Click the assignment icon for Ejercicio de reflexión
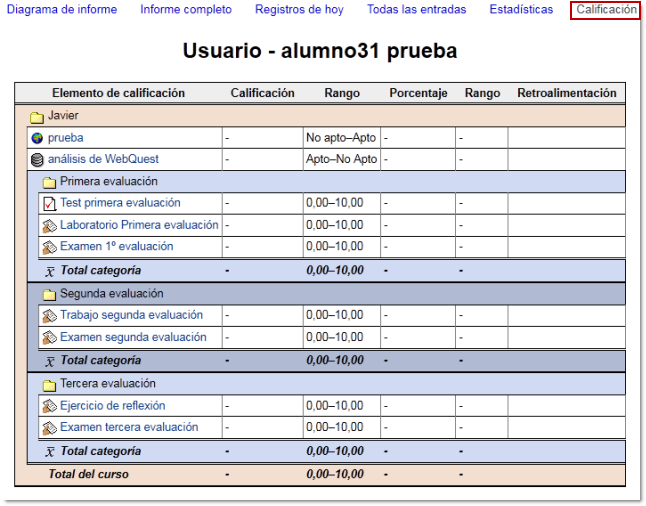The image size is (646, 506). [49, 407]
